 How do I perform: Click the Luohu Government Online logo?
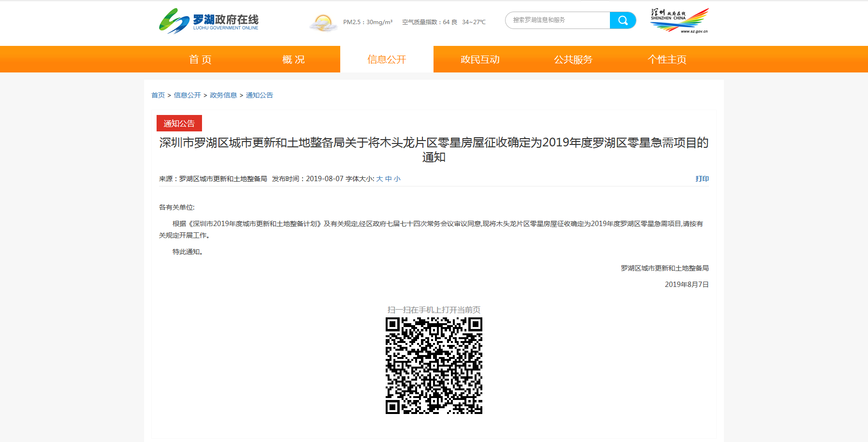(x=209, y=21)
